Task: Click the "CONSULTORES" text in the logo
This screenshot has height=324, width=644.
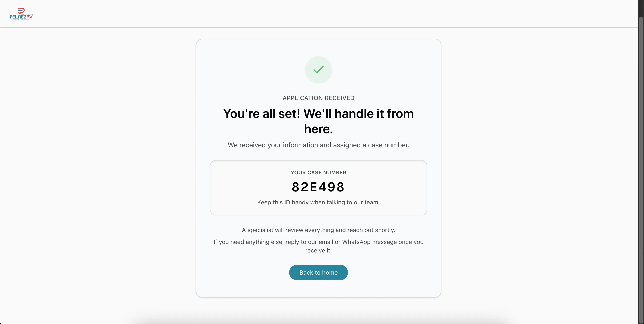Action: (x=27, y=14)
